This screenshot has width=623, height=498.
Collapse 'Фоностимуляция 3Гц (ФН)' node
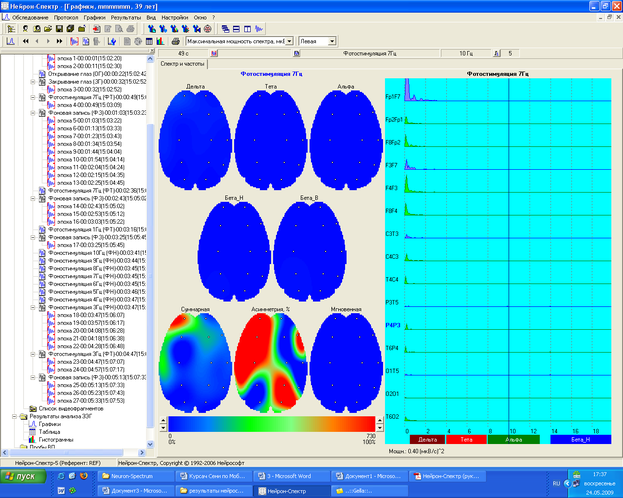[x=33, y=307]
